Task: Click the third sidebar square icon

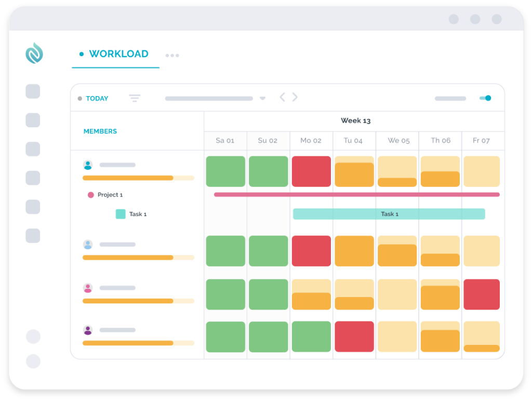Action: [33, 149]
